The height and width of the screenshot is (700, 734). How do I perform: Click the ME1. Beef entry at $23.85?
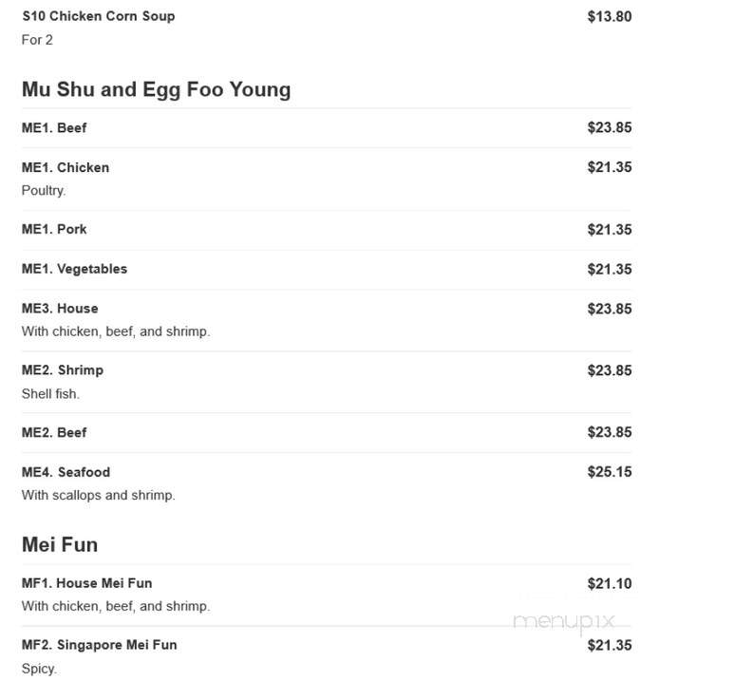click(x=54, y=127)
